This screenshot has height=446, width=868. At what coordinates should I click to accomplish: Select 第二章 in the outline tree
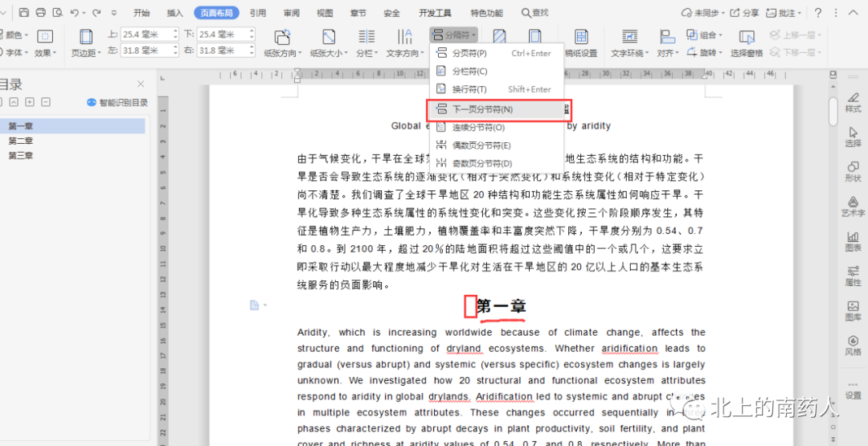21,141
